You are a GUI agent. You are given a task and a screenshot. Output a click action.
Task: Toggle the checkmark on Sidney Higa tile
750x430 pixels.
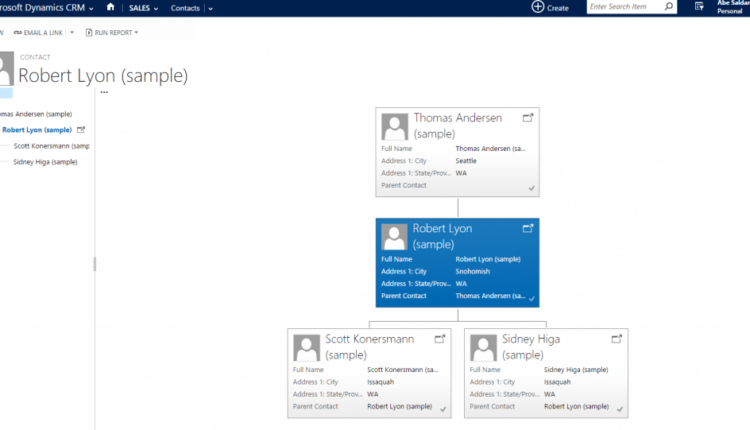click(x=620, y=409)
